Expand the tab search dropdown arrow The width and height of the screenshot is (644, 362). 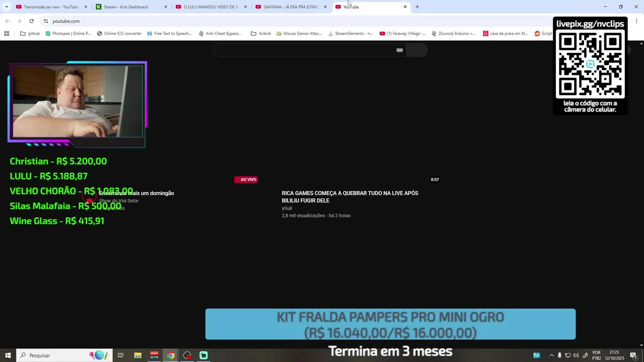[x=7, y=7]
